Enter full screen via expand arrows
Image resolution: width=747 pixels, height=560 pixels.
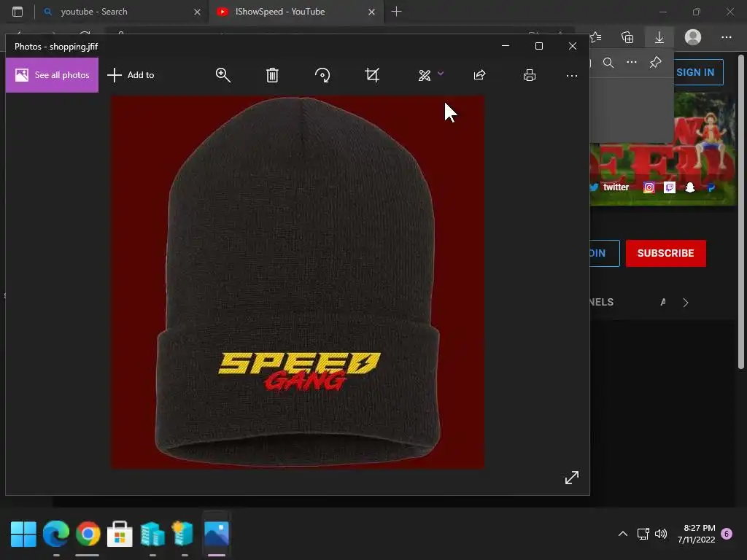point(572,477)
